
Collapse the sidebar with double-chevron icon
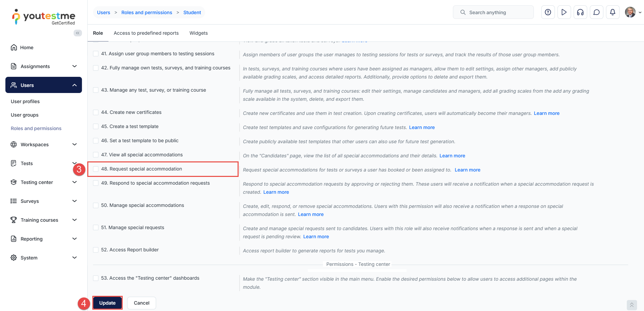(78, 33)
